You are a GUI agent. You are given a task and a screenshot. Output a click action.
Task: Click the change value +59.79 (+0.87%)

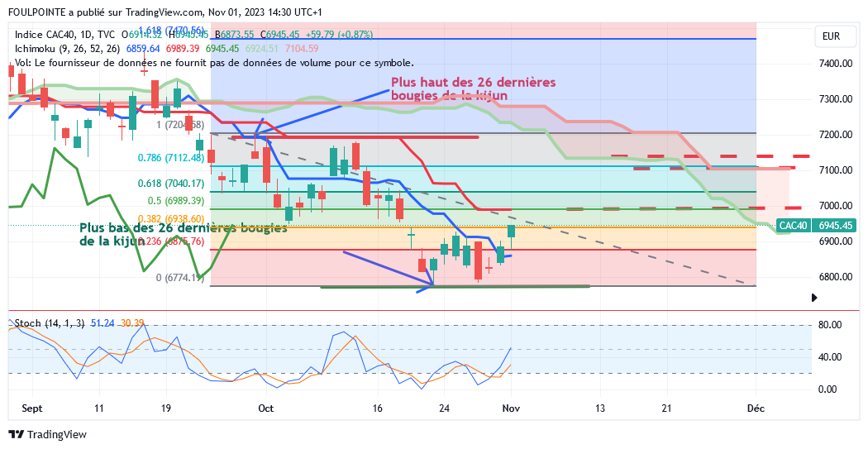pyautogui.click(x=338, y=35)
